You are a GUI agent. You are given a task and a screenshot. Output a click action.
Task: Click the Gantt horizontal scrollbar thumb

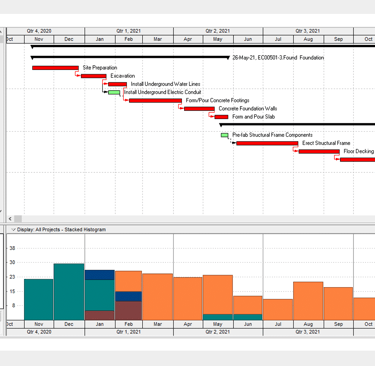tap(18, 219)
